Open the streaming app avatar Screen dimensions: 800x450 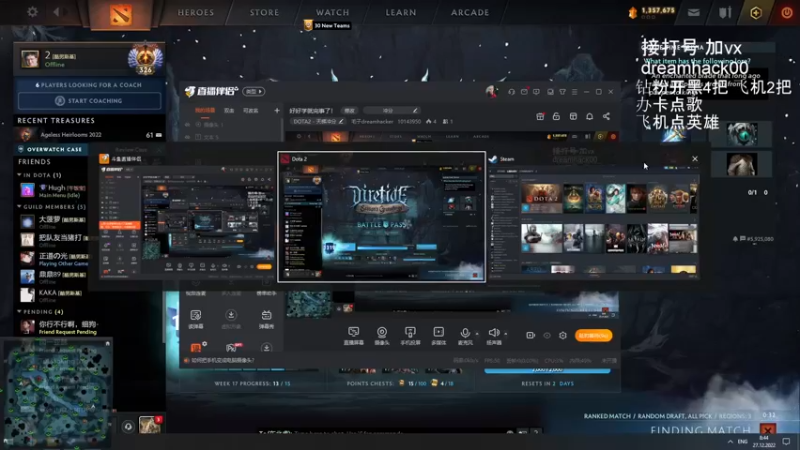tap(491, 92)
